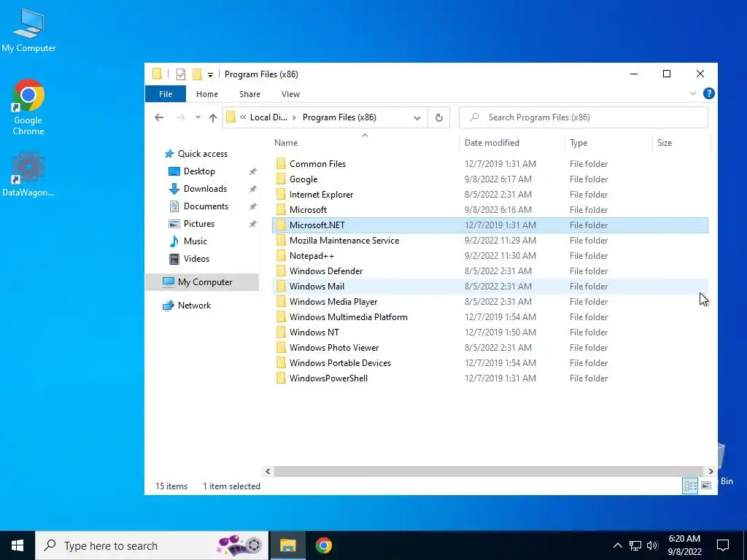This screenshot has height=560, width=747.
Task: Open the Windows Start menu
Action: click(18, 545)
